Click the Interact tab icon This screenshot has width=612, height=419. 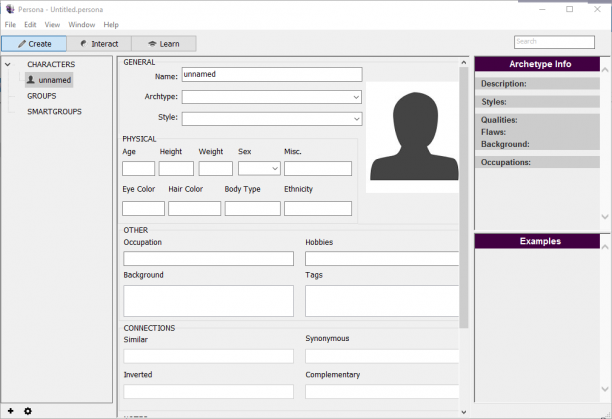click(x=84, y=44)
